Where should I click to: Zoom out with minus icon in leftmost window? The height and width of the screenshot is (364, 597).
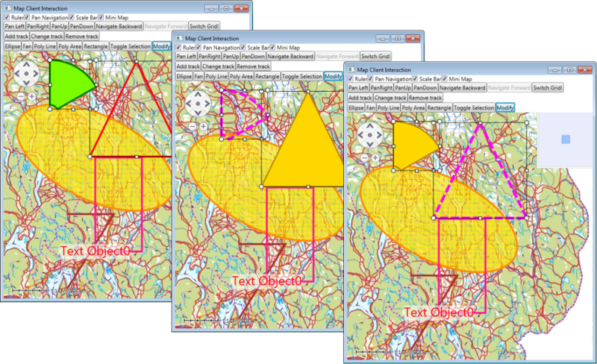pyautogui.click(x=21, y=97)
